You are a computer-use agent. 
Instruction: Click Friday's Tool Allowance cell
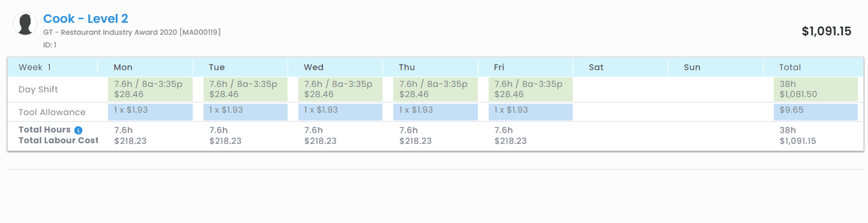(531, 112)
